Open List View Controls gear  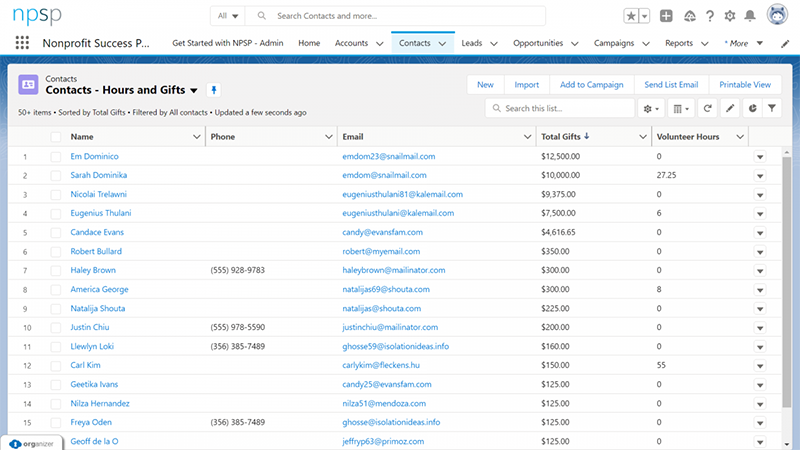(651, 108)
